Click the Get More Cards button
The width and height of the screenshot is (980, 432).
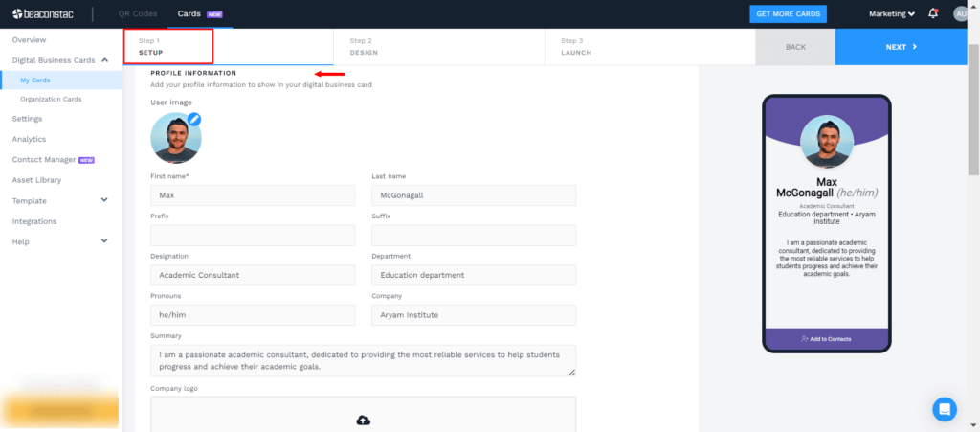[788, 13]
